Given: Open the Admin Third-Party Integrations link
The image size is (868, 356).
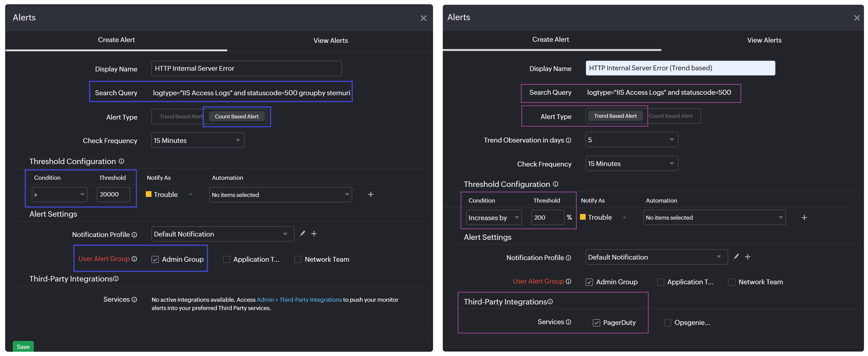Looking at the screenshot, I should tap(299, 300).
